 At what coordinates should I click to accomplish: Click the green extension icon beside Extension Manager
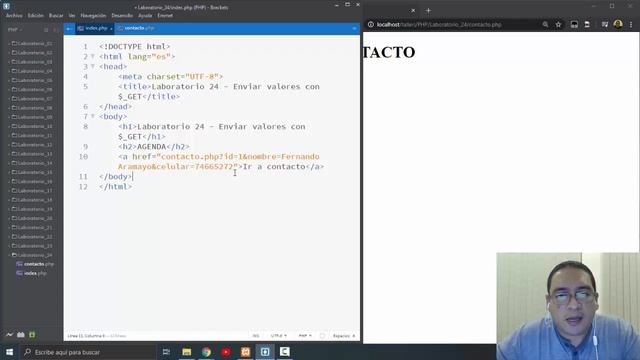[x=32, y=335]
